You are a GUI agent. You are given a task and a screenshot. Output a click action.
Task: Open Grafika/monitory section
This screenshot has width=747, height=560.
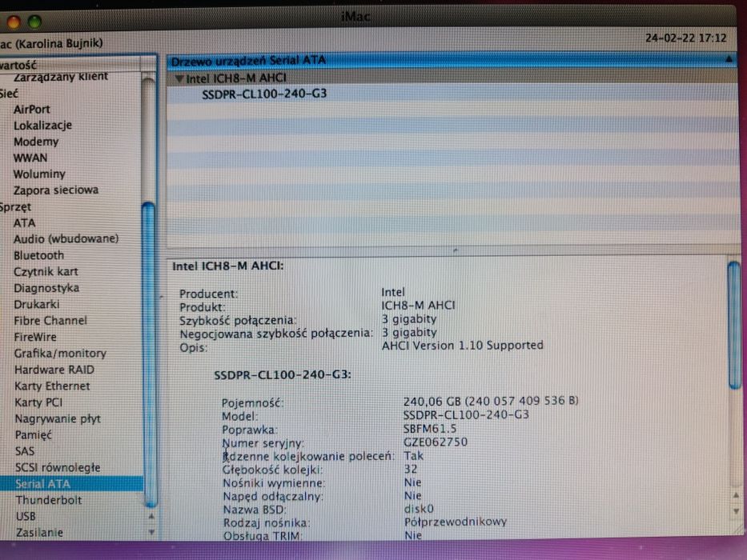(x=60, y=354)
